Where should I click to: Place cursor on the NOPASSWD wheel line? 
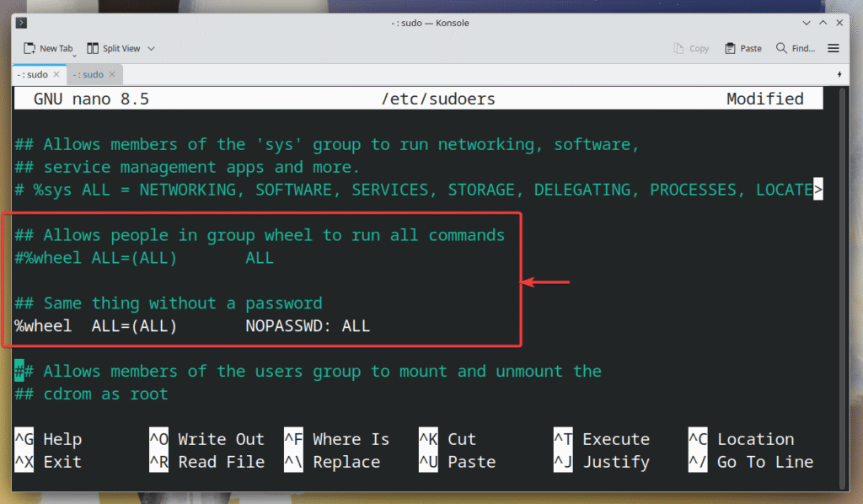[192, 326]
